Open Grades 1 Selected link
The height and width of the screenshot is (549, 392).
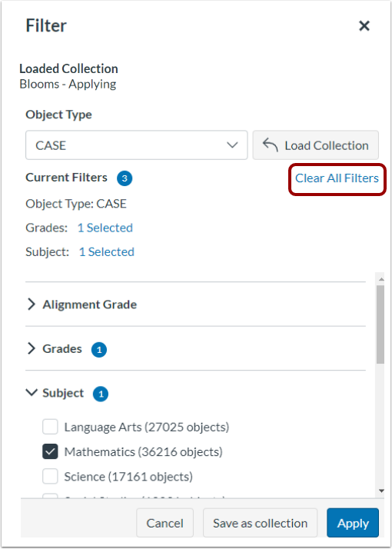[105, 228]
